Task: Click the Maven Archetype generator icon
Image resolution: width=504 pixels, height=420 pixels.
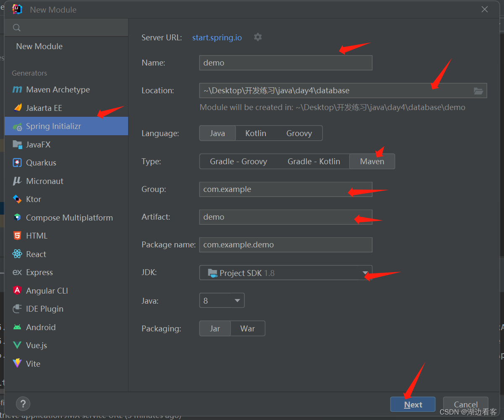Action: point(17,89)
